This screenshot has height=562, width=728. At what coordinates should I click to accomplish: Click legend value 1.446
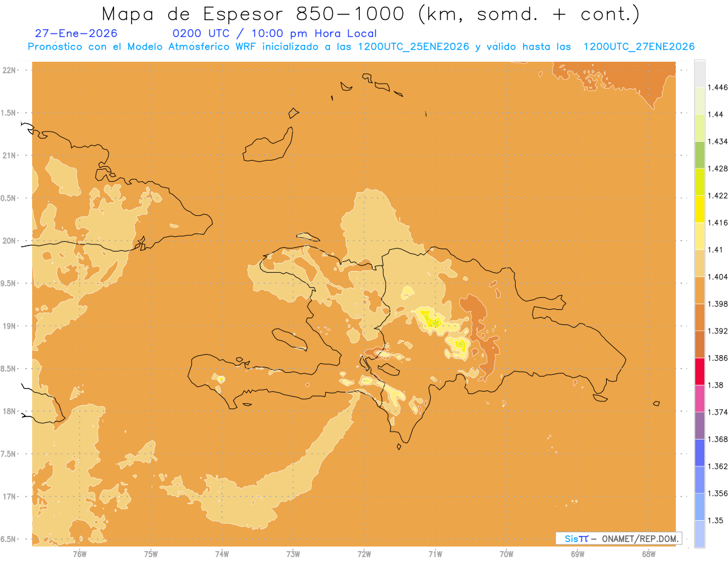[718, 87]
